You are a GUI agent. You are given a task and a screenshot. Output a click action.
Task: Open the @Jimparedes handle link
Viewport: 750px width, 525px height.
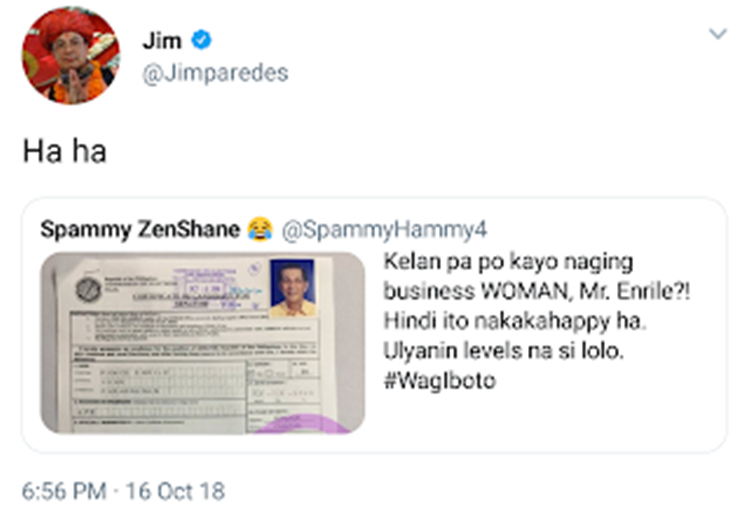tap(215, 73)
